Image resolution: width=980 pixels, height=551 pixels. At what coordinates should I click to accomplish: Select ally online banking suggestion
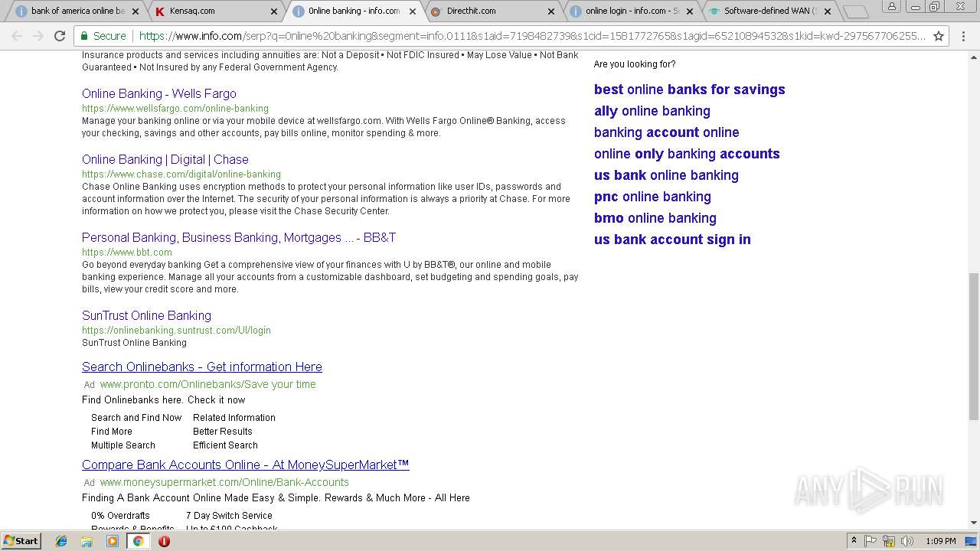click(x=652, y=111)
